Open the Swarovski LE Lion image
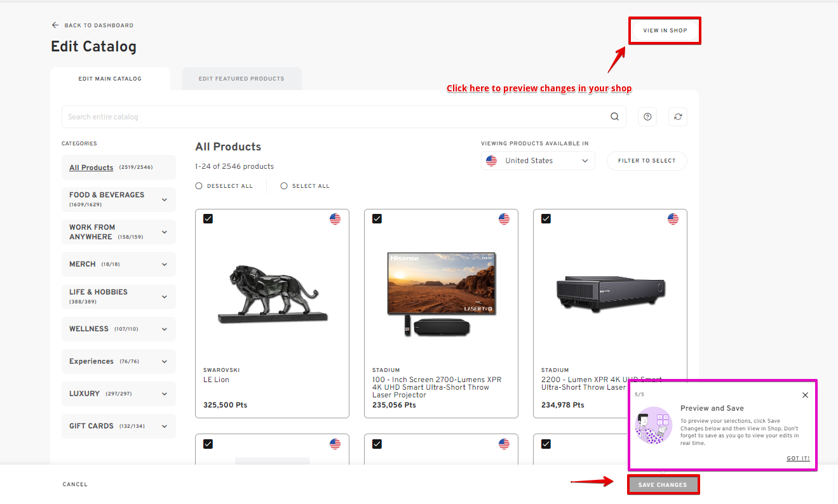 (273, 293)
